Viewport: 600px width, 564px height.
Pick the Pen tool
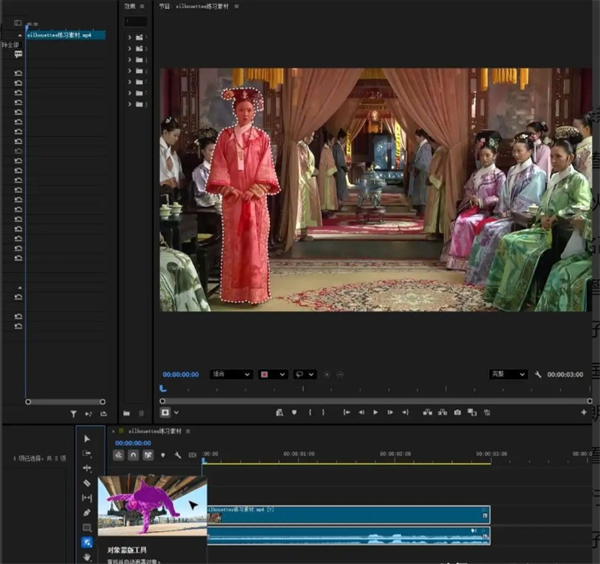[87, 513]
